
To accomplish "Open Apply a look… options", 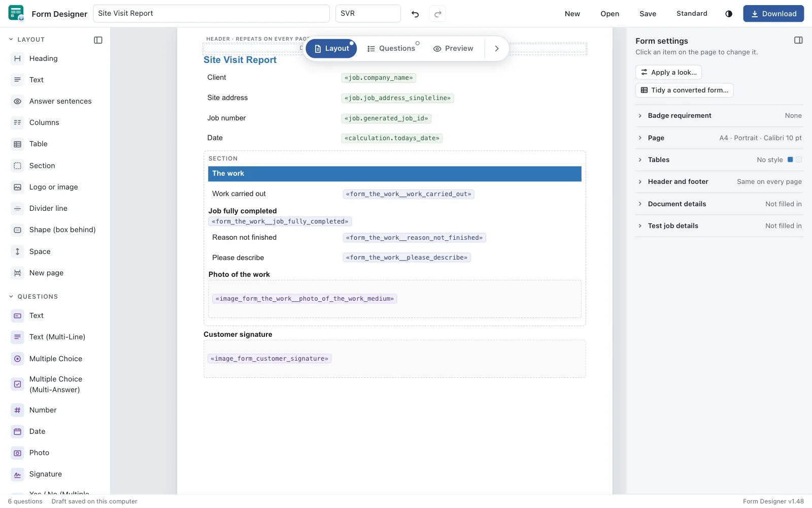I will click(668, 72).
